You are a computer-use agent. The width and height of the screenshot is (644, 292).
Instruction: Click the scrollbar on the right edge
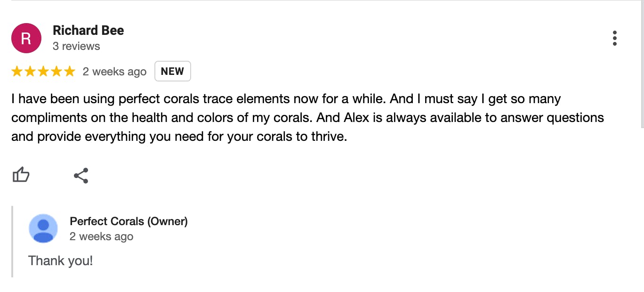[x=642, y=64]
